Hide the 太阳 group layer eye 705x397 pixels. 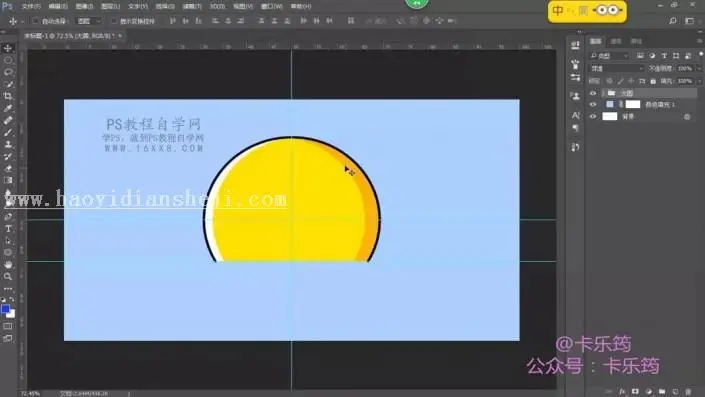593,93
